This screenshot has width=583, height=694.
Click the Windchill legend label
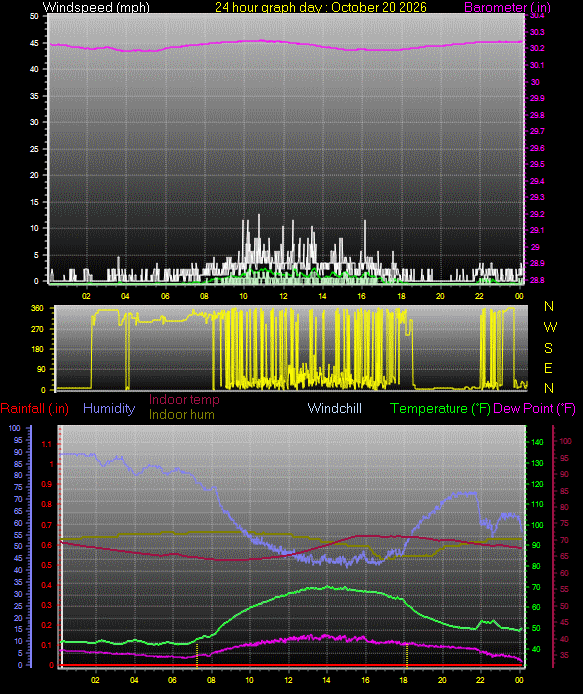(335, 408)
